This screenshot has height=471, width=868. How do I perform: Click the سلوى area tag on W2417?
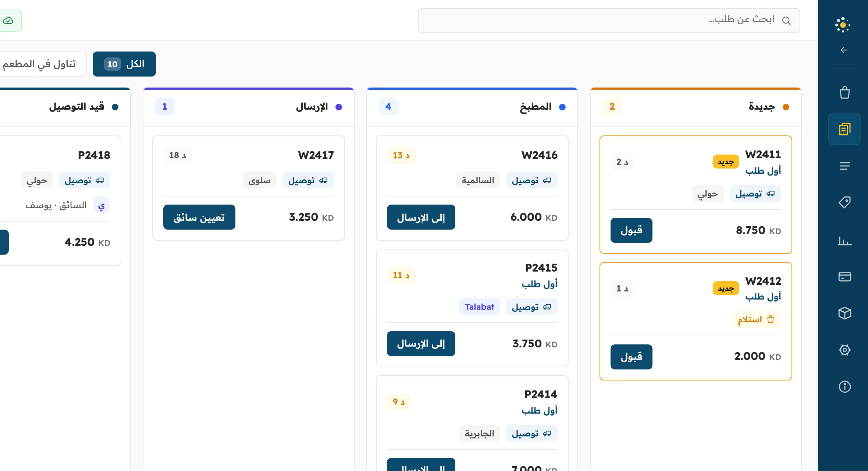click(x=260, y=180)
